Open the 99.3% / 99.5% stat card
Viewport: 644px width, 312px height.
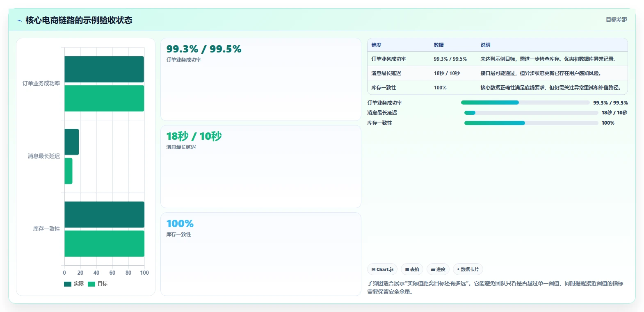tap(261, 80)
